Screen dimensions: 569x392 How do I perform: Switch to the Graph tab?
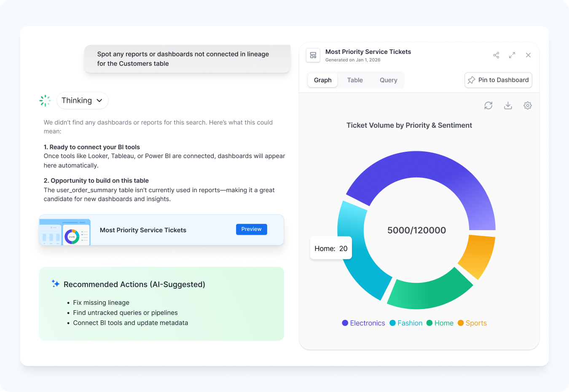point(322,80)
